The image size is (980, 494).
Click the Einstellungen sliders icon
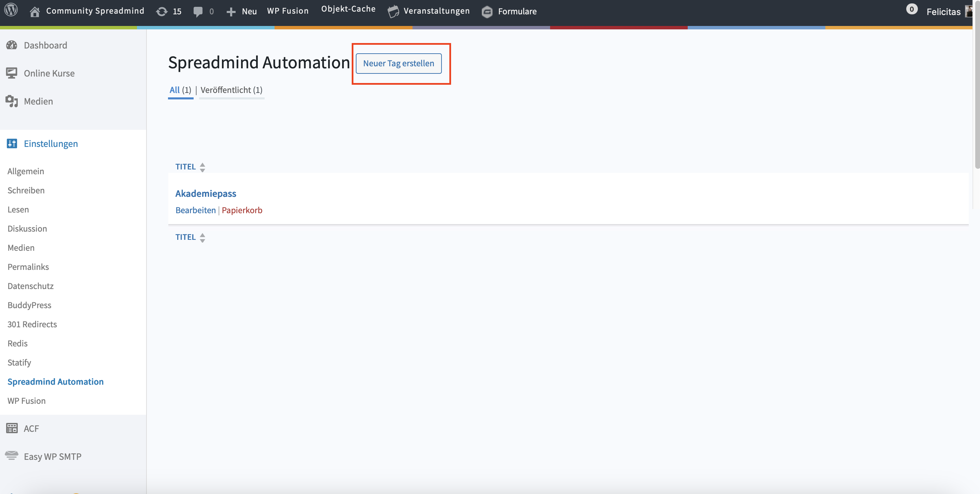[12, 143]
